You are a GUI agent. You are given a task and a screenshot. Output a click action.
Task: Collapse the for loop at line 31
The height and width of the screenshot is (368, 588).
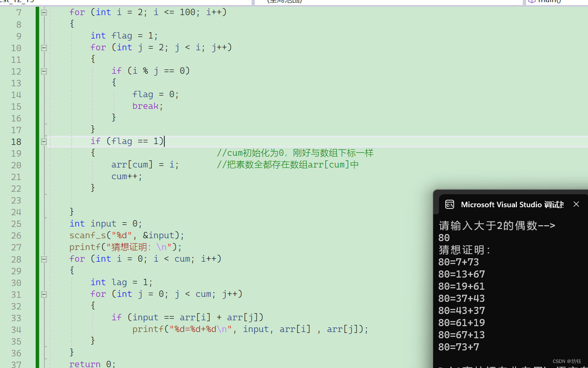(44, 294)
